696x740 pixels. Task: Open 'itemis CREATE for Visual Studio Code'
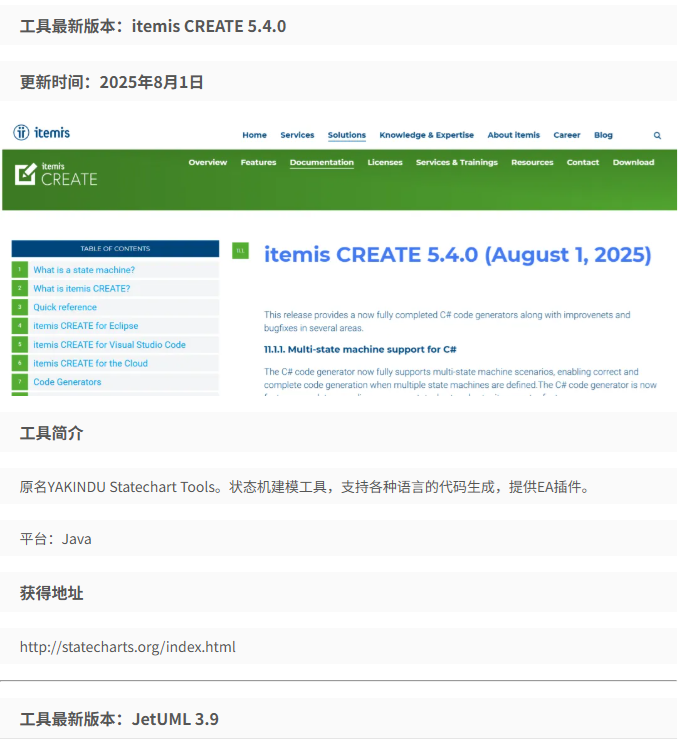click(x=109, y=345)
